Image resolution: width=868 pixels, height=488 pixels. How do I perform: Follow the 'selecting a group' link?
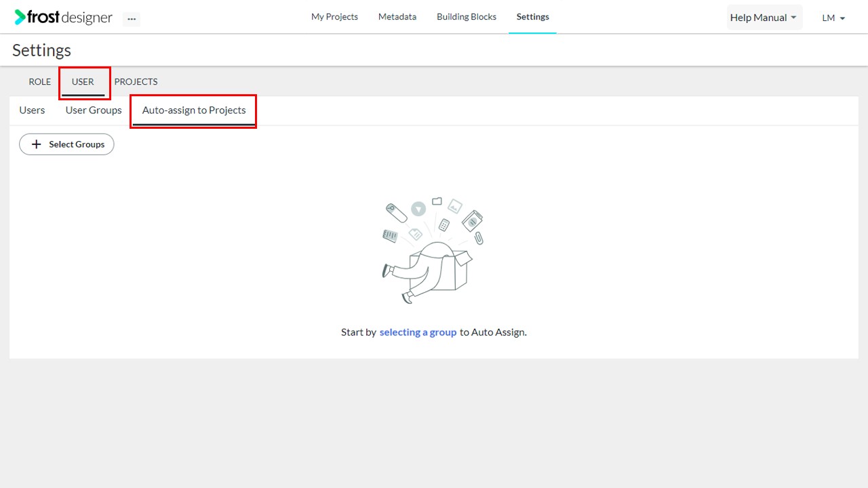pos(418,332)
